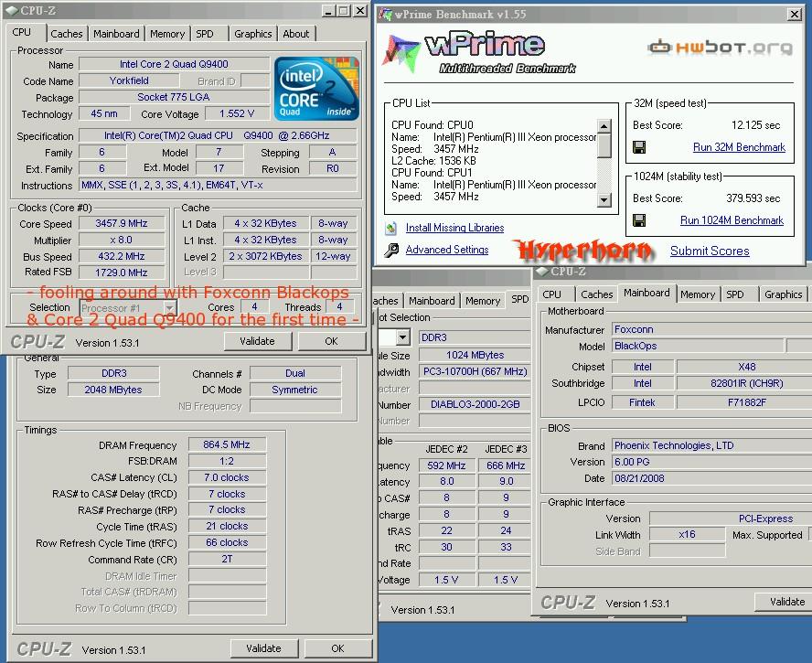The height and width of the screenshot is (663, 812).
Task: Click the Core Speed 3457.9 MHz value
Action: click(x=122, y=224)
